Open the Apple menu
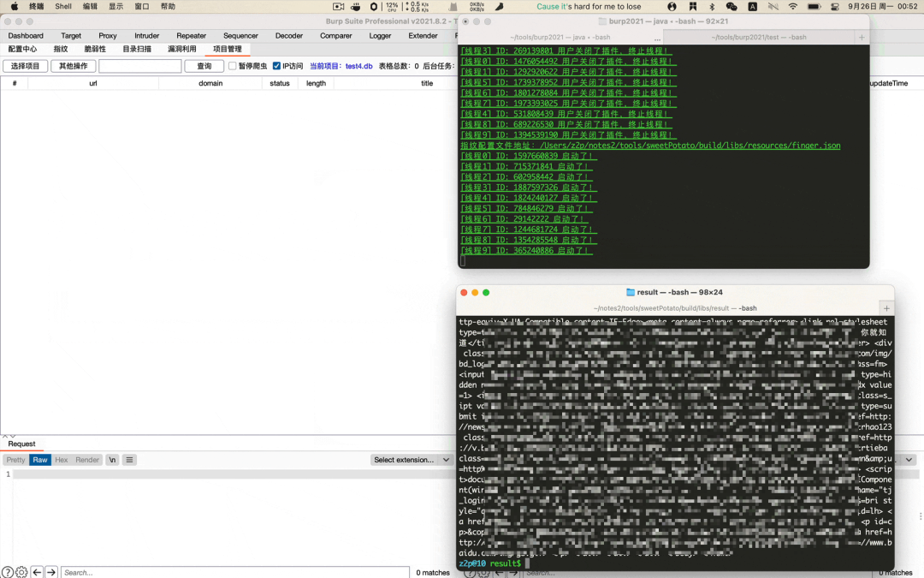Viewport: 924px width, 578px height. (15, 7)
